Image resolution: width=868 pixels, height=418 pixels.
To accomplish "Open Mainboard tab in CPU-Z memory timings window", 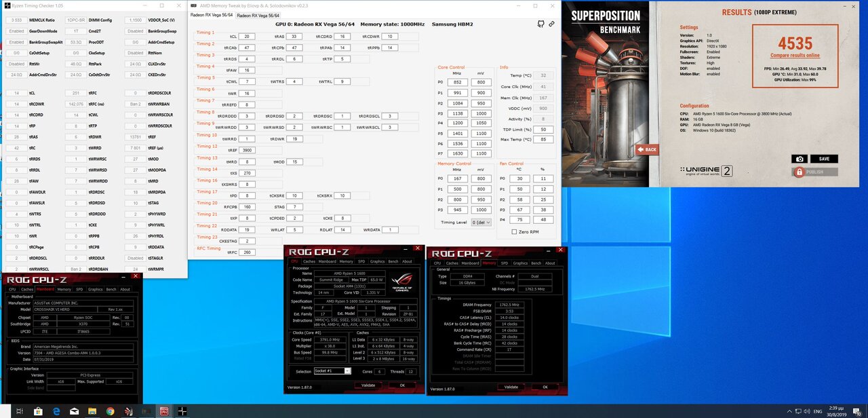I will pyautogui.click(x=470, y=263).
